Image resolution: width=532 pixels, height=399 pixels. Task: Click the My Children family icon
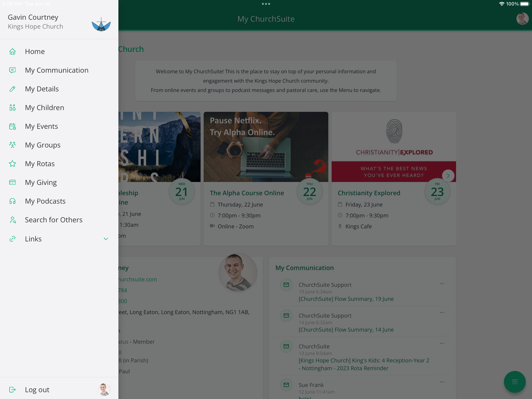(12, 108)
